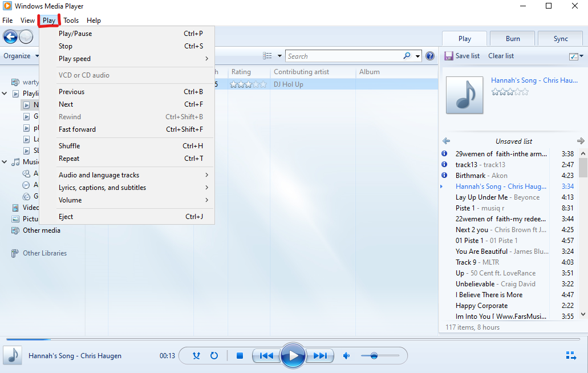Click info icon beside Birthmark - Akon

click(444, 175)
